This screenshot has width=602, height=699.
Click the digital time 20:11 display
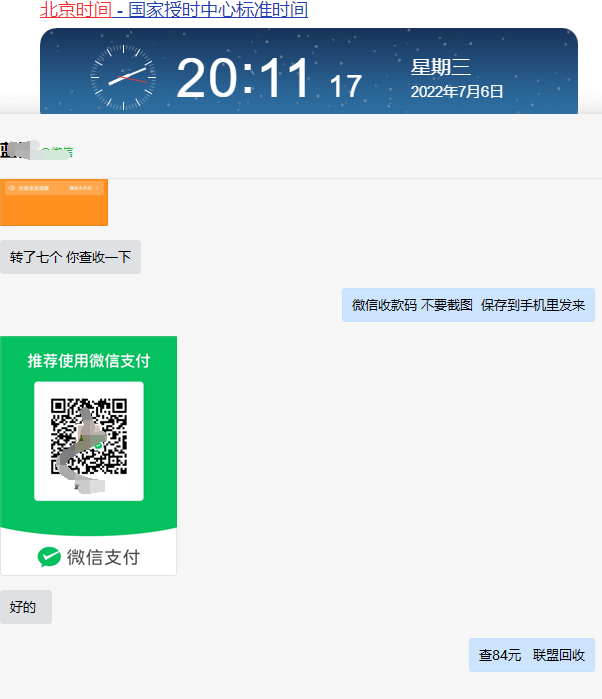244,79
